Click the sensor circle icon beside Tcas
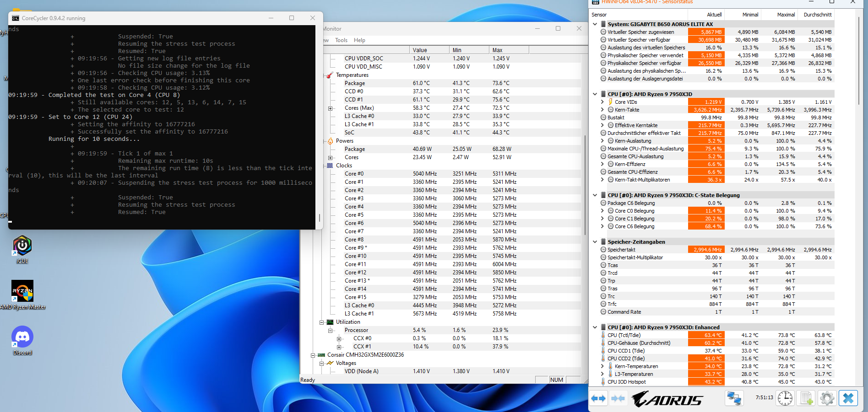The height and width of the screenshot is (412, 868). point(603,265)
